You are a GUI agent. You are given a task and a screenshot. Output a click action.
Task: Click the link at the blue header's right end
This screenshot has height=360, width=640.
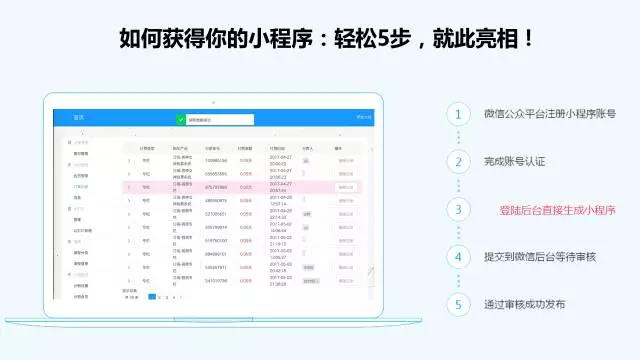pos(364,117)
